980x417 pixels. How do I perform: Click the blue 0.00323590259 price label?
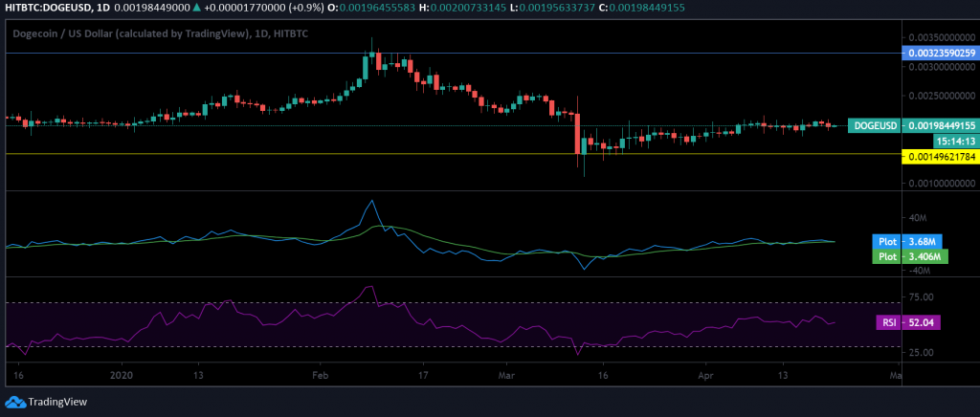coord(940,53)
